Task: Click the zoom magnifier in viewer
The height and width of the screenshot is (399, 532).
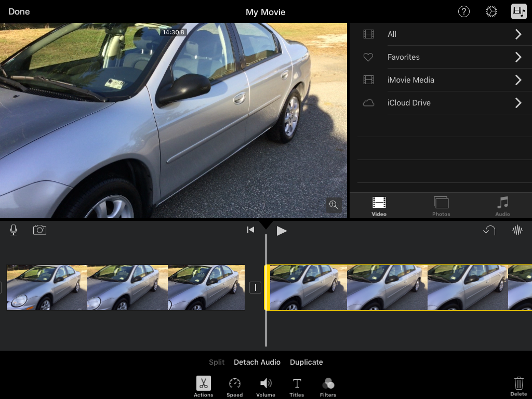Action: pyautogui.click(x=334, y=205)
